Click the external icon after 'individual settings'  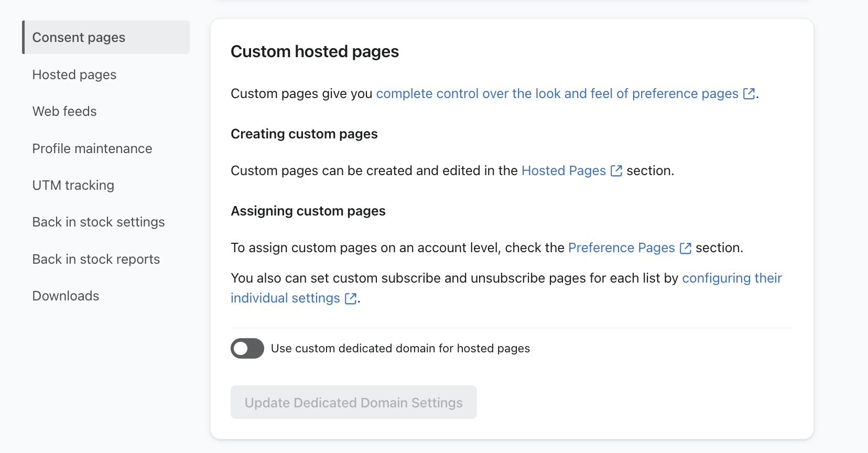pos(351,298)
